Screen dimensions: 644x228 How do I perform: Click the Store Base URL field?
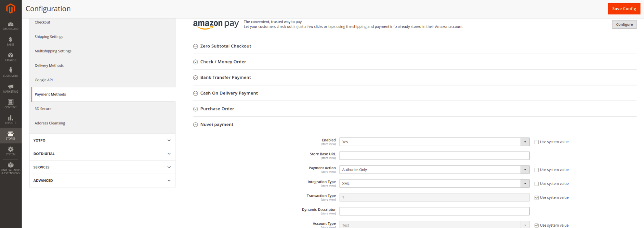[434, 156]
